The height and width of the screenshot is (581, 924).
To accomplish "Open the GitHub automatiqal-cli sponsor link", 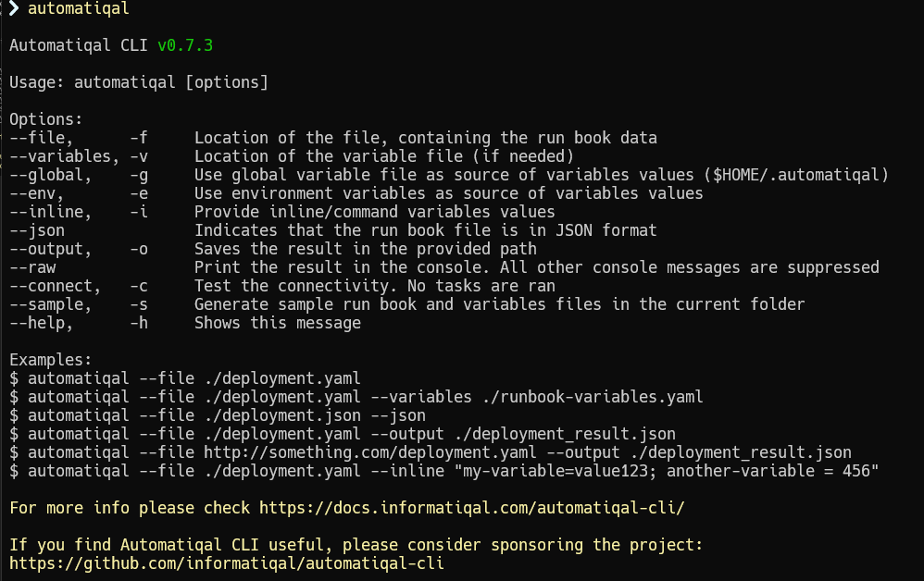I will pos(227,562).
